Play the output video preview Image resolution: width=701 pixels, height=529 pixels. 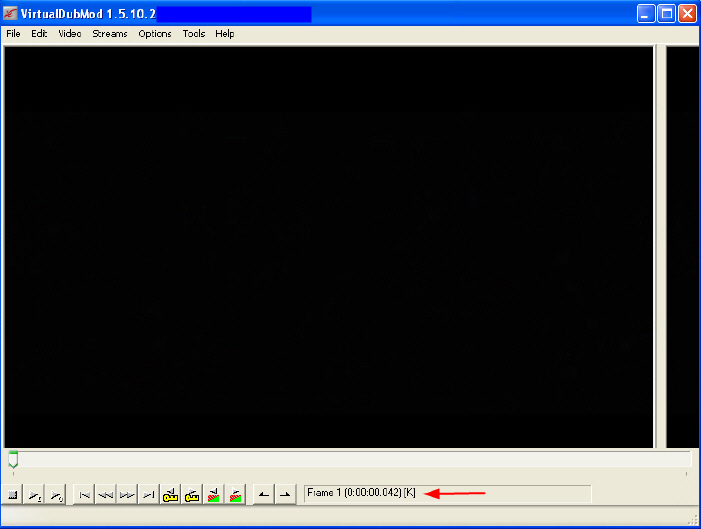tap(56, 495)
